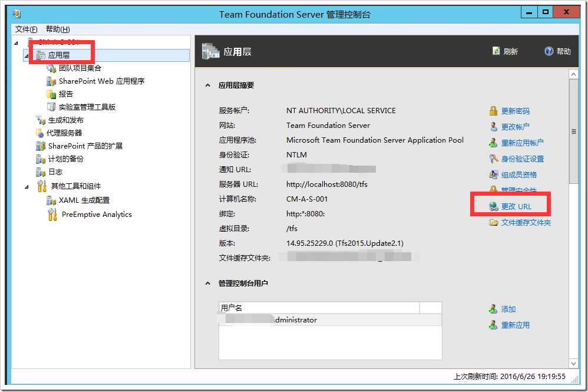Select SharePoint 产品的扩展 tree item

point(85,146)
